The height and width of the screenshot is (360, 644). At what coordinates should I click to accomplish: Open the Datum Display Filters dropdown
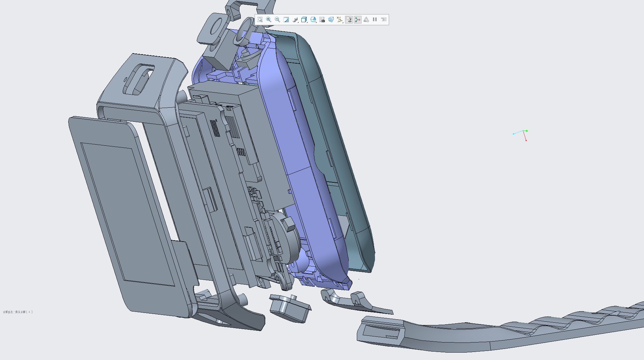pyautogui.click(x=340, y=20)
